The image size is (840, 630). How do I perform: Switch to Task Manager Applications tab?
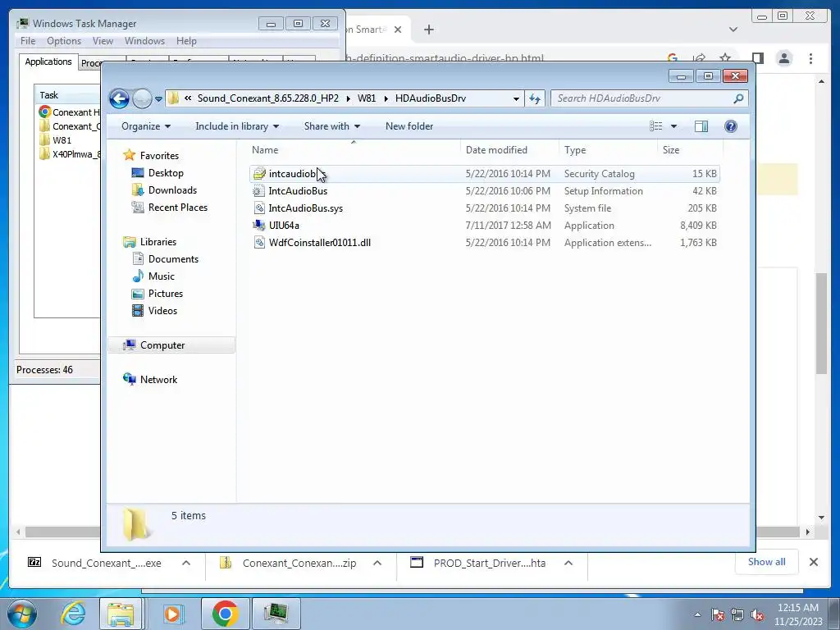pos(48,62)
